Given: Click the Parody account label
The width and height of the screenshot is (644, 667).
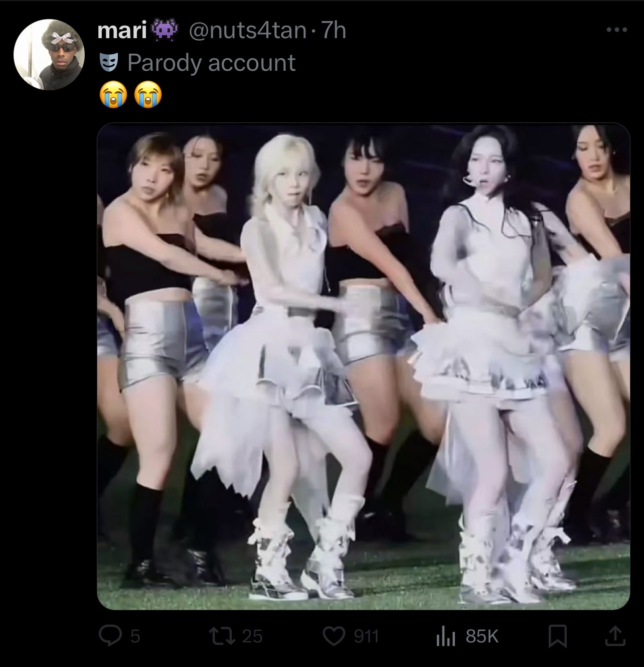Looking at the screenshot, I should tap(211, 63).
